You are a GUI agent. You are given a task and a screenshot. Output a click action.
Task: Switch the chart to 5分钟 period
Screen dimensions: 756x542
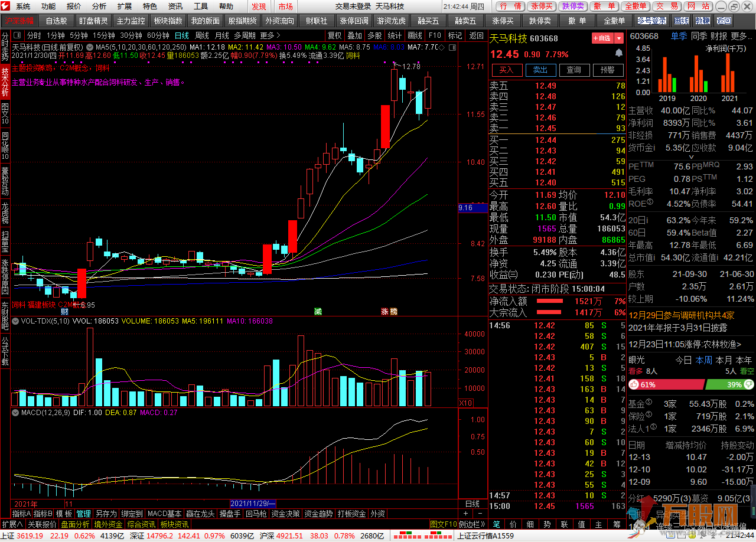pyautogui.click(x=79, y=35)
